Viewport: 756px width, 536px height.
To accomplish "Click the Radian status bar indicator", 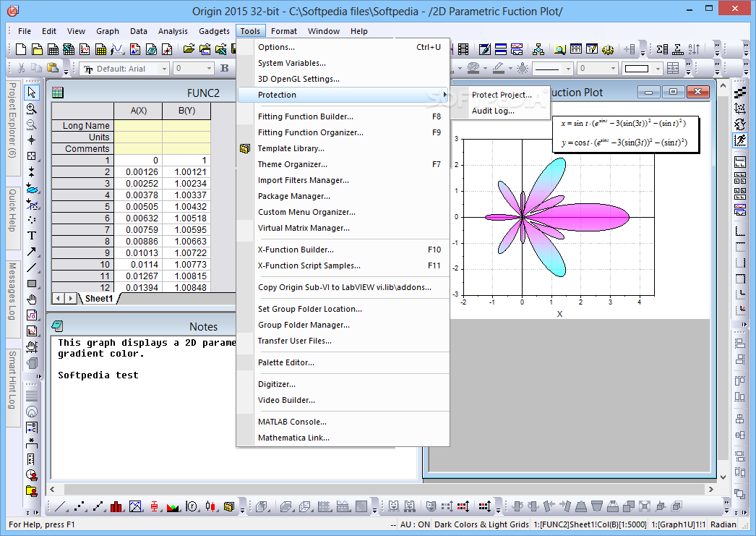I will coord(723,524).
